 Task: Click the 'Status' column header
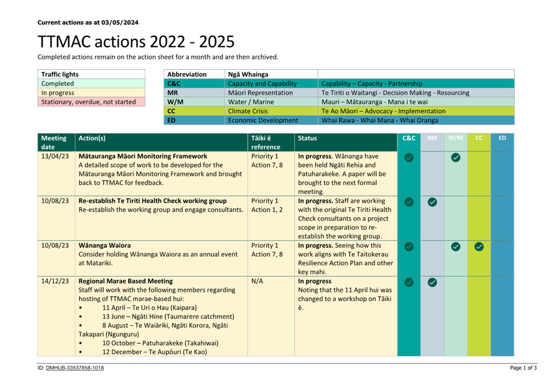pos(346,142)
